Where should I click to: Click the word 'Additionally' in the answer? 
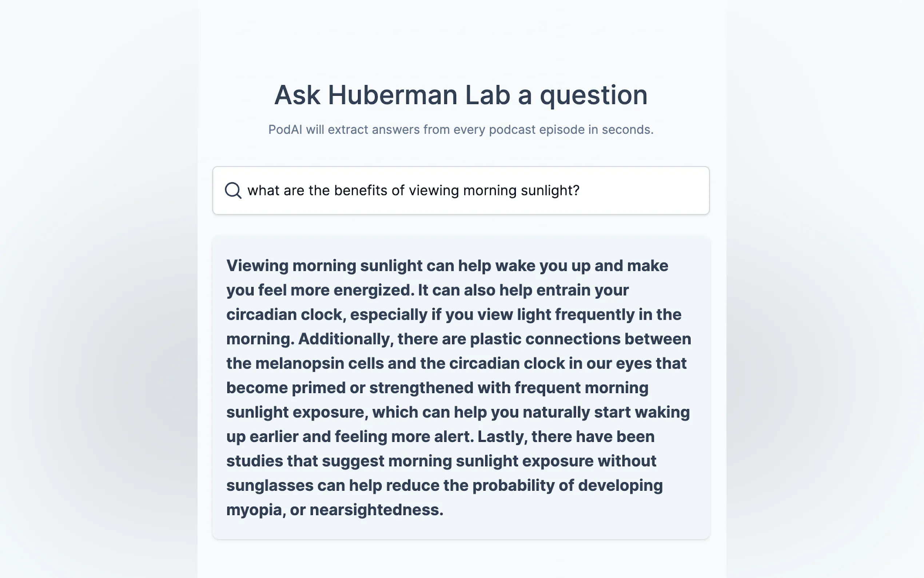(x=345, y=339)
